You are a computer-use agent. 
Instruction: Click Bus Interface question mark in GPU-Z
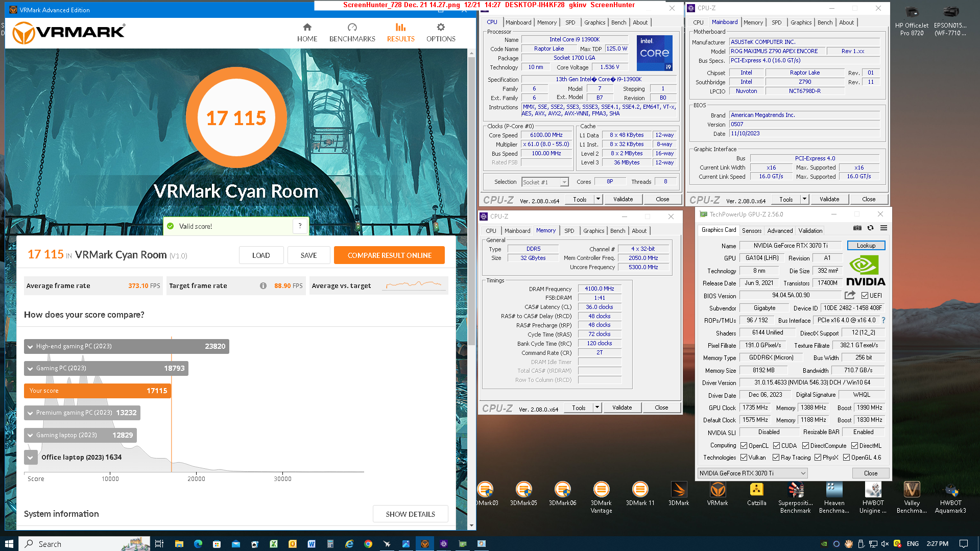coord(883,320)
